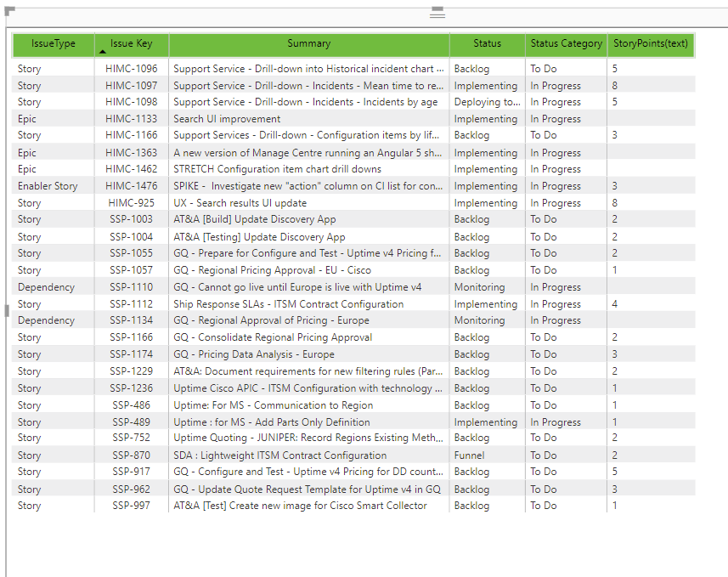Screen dimensions: 728x577
Task: Select the SSP-486 issue key cell
Action: pos(132,405)
